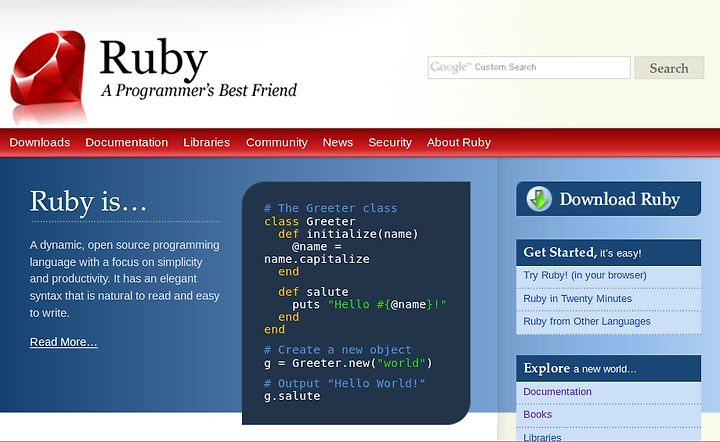The image size is (720, 442).
Task: Open the Documentation link under Explore
Action: point(557,392)
